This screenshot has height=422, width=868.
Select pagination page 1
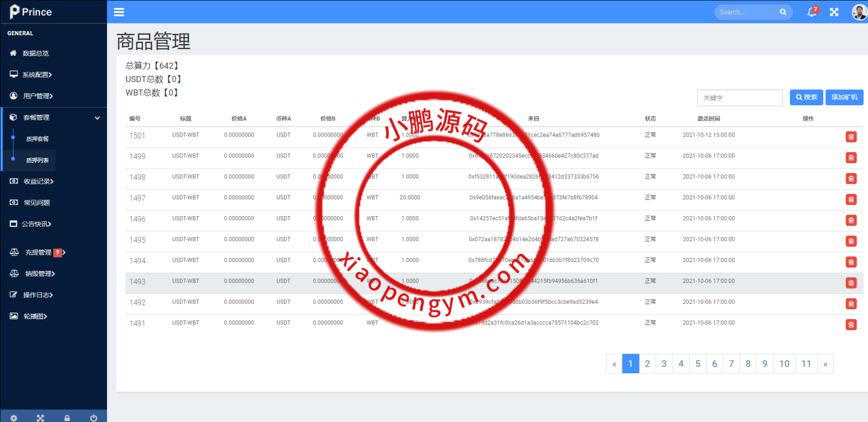pos(630,364)
